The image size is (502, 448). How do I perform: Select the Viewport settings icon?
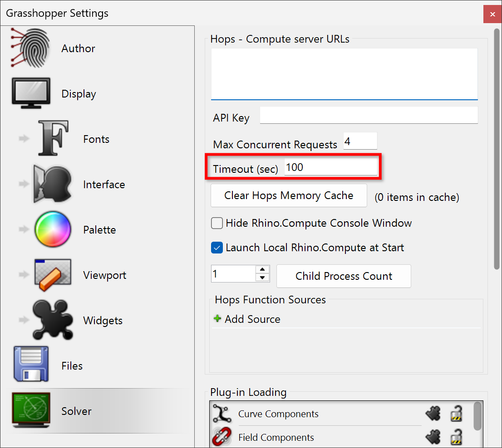click(53, 275)
